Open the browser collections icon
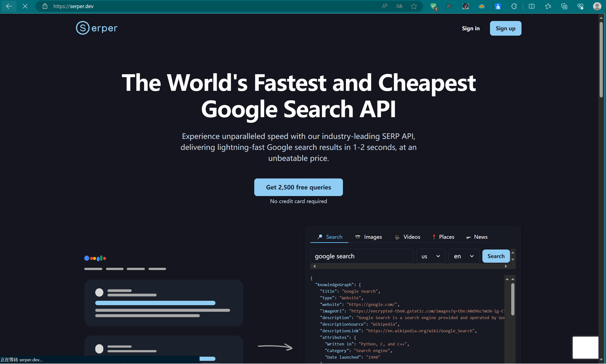Screen dimensions: 606x364 click(564, 6)
